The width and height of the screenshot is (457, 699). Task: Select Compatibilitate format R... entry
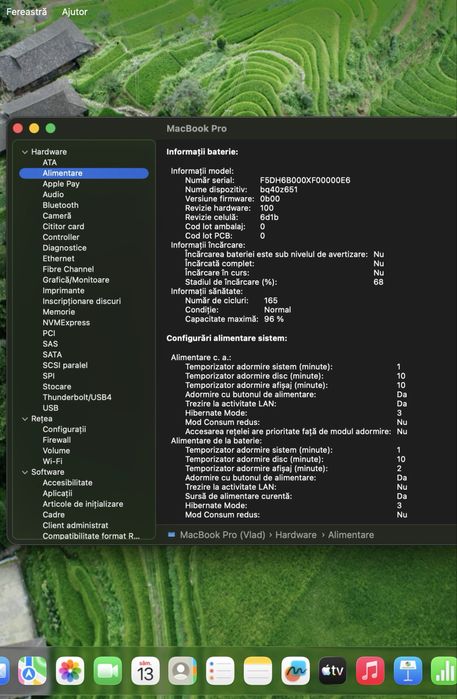click(x=91, y=536)
